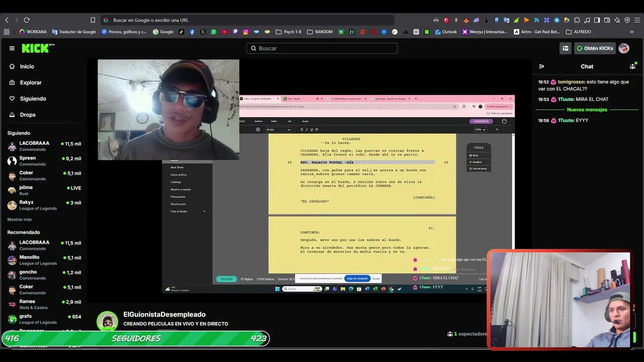Open the Archivo menu in the shared script app
The image size is (644, 362).
tap(258, 121)
